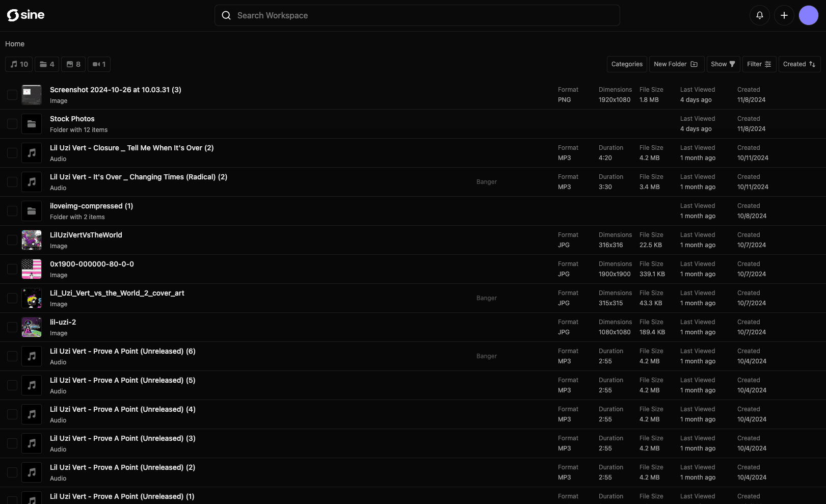Select the Screenshot 2024-10-26 row checkbox
This screenshot has width=826, height=504.
click(x=12, y=95)
